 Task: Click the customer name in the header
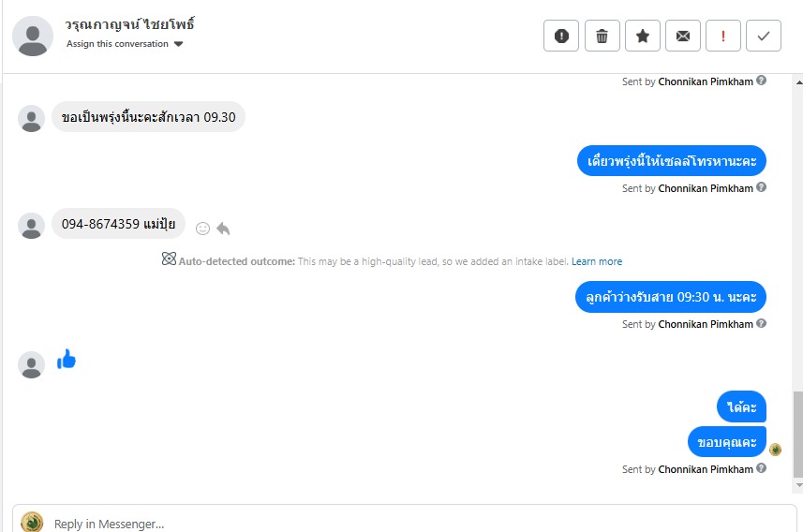[x=130, y=23]
